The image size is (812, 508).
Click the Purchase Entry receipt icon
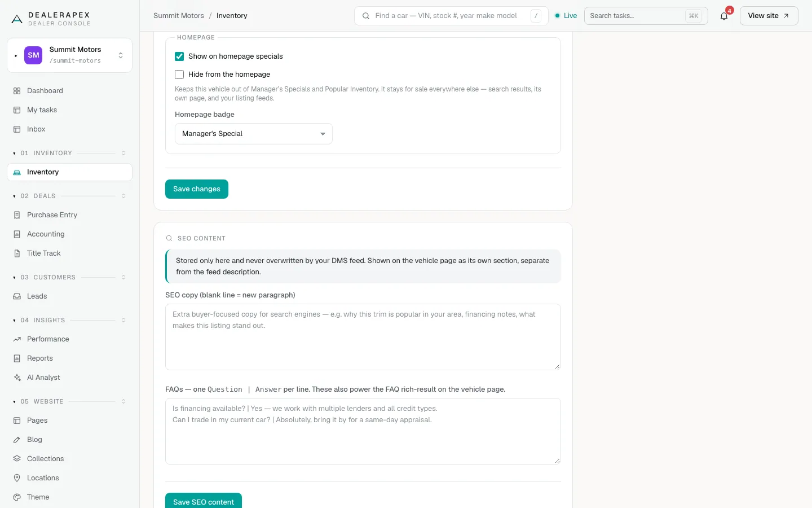tap(17, 215)
